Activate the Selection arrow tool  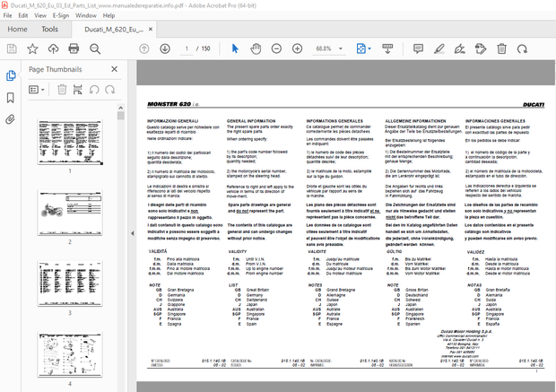coord(235,48)
